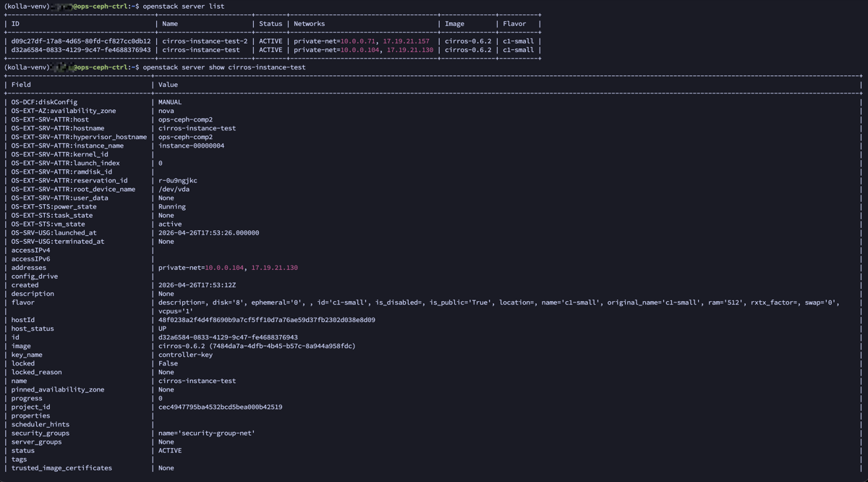Click the host_status field name

click(x=33, y=328)
